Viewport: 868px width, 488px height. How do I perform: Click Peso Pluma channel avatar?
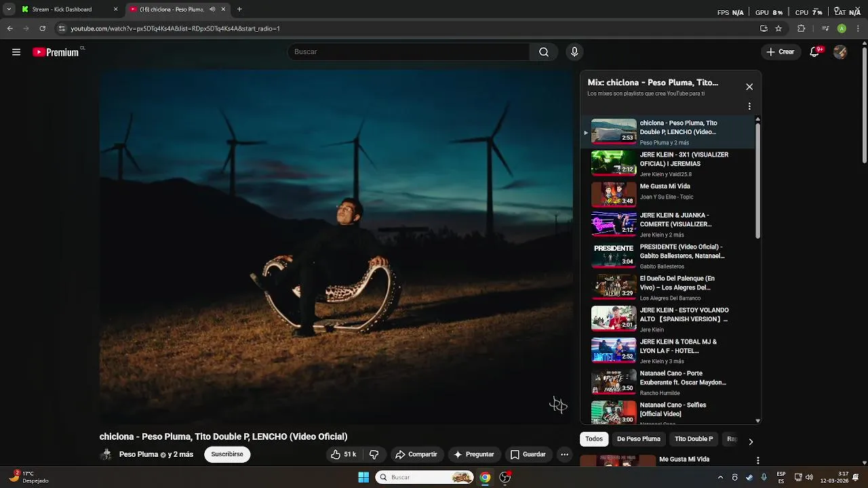106,455
